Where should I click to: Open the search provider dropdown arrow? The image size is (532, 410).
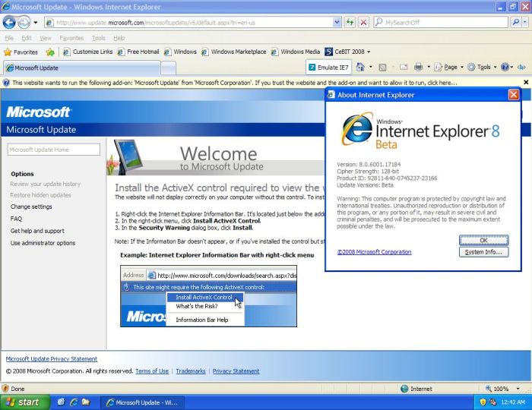coord(525,22)
